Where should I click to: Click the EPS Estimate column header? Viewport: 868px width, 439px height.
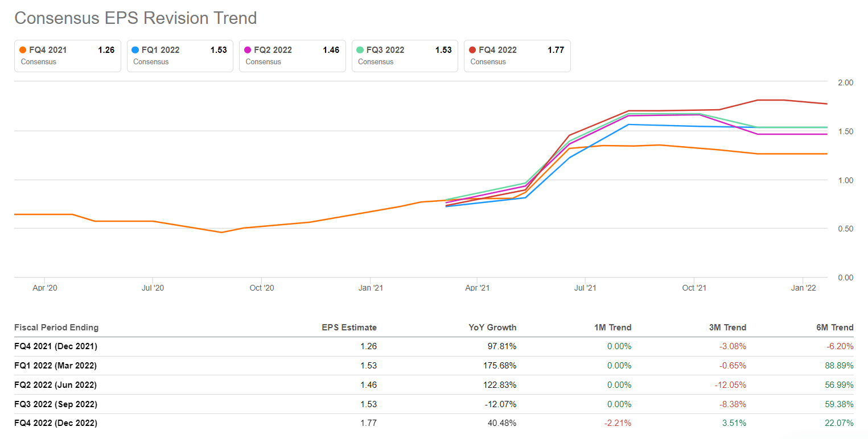(349, 328)
